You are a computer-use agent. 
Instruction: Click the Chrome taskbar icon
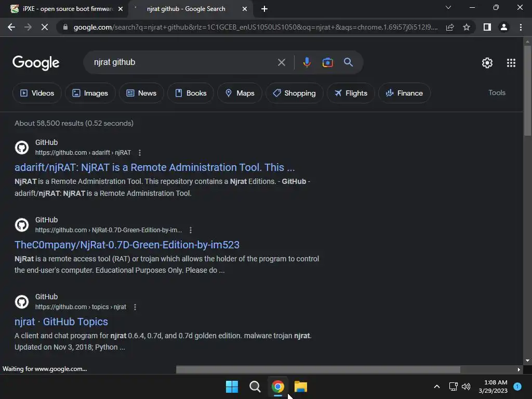(x=278, y=387)
